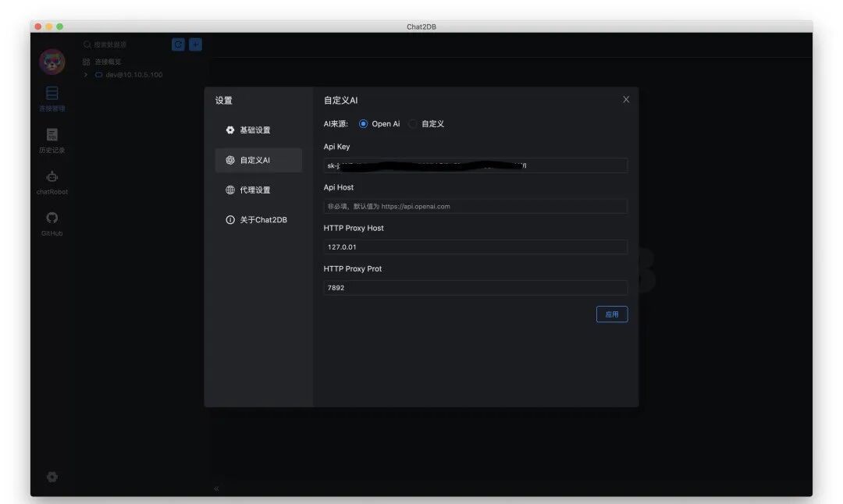Open the settings gear at bottom left
843x504 pixels.
tap(52, 477)
